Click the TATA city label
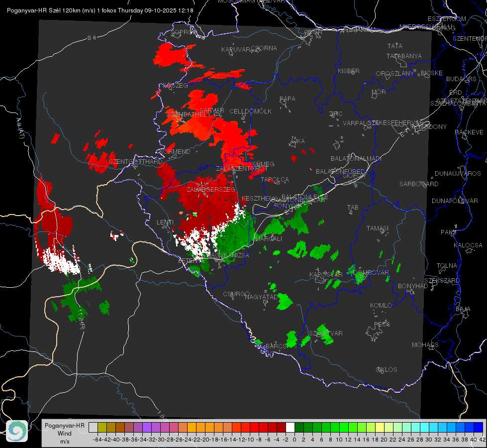487x448 pixels. point(395,46)
